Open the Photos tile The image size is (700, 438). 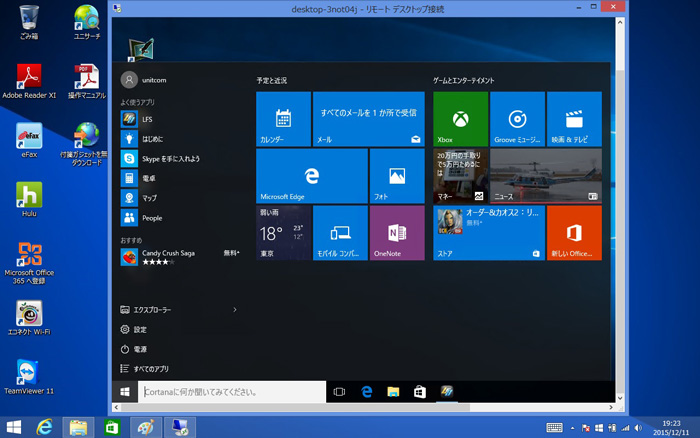[x=397, y=176]
